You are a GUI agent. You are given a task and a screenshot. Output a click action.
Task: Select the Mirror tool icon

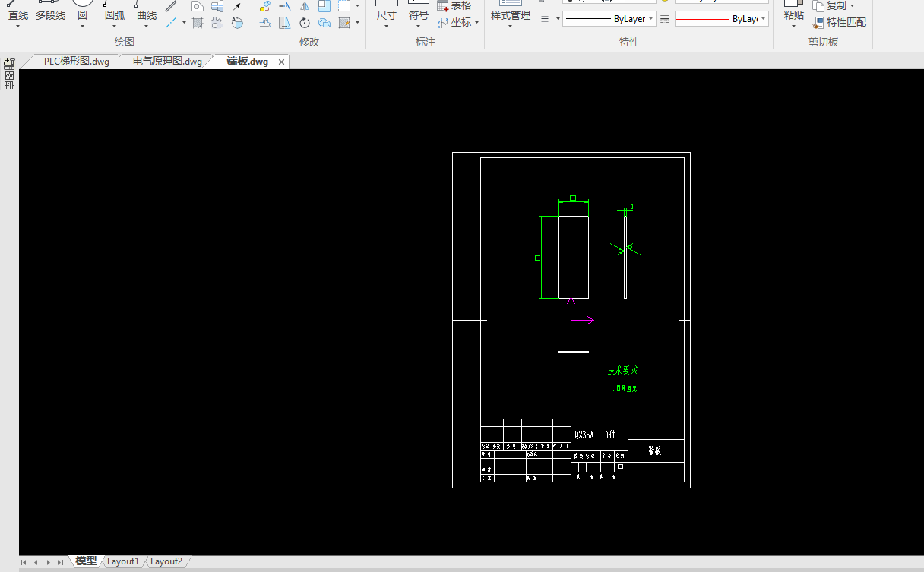click(x=305, y=5)
